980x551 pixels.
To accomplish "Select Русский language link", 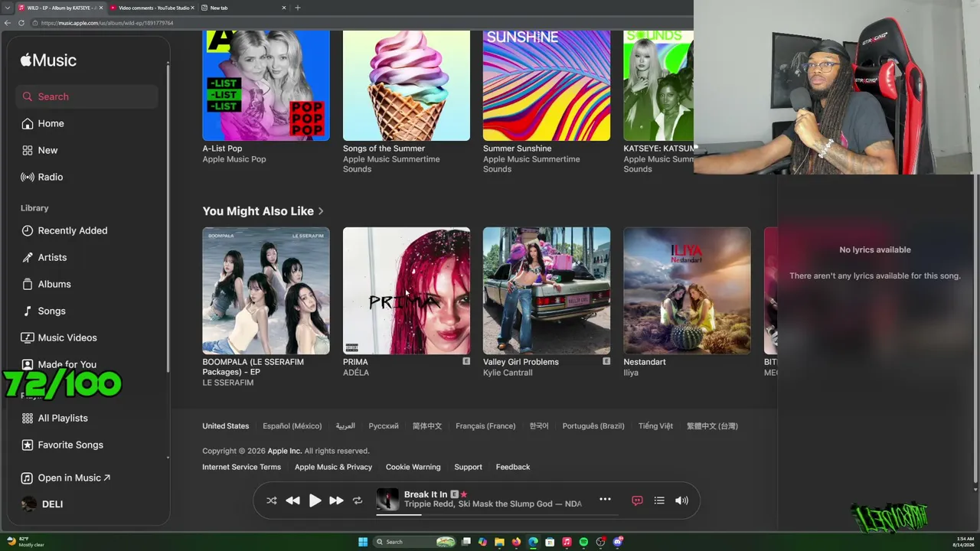I will click(384, 426).
